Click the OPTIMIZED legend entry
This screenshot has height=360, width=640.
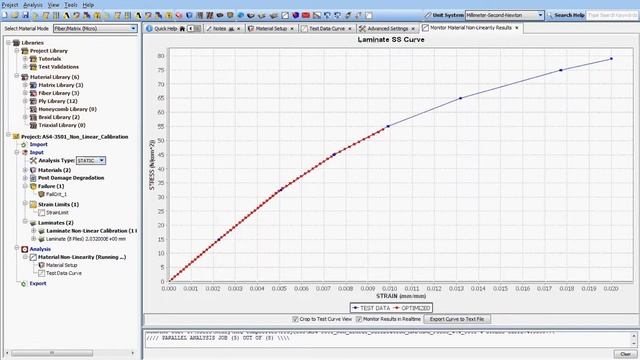tap(412, 308)
